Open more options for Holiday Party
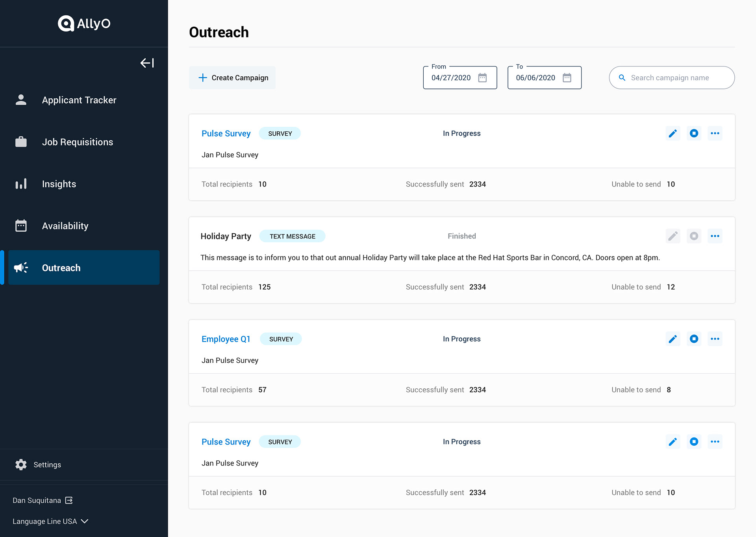The width and height of the screenshot is (756, 537). [715, 236]
